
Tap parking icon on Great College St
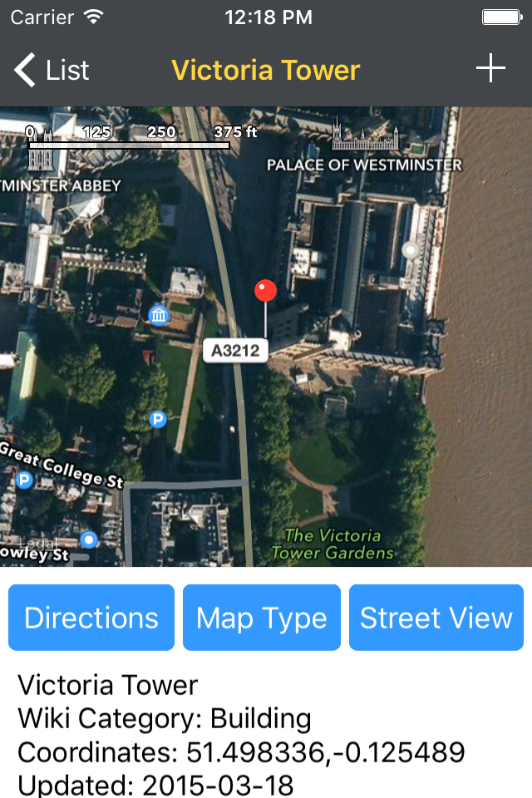click(x=24, y=480)
